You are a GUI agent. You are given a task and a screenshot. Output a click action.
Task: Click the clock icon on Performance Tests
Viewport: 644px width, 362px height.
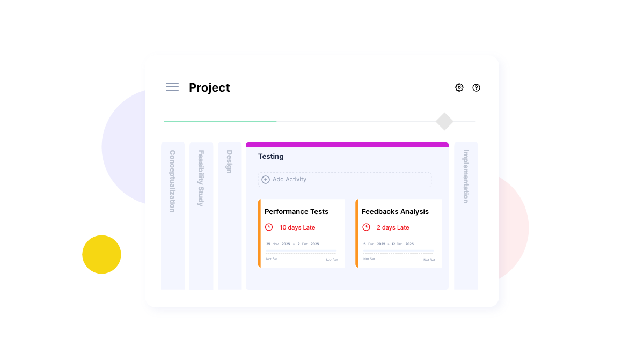tap(269, 227)
